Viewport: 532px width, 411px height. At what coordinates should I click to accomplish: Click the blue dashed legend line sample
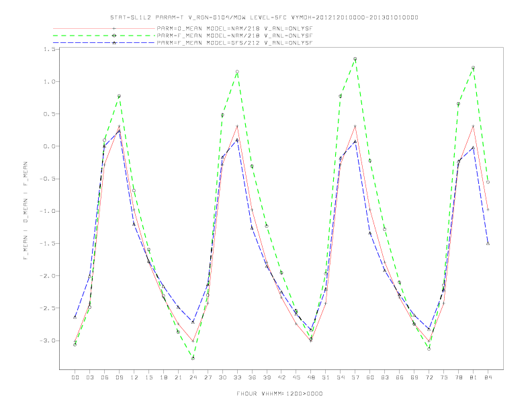click(x=104, y=43)
